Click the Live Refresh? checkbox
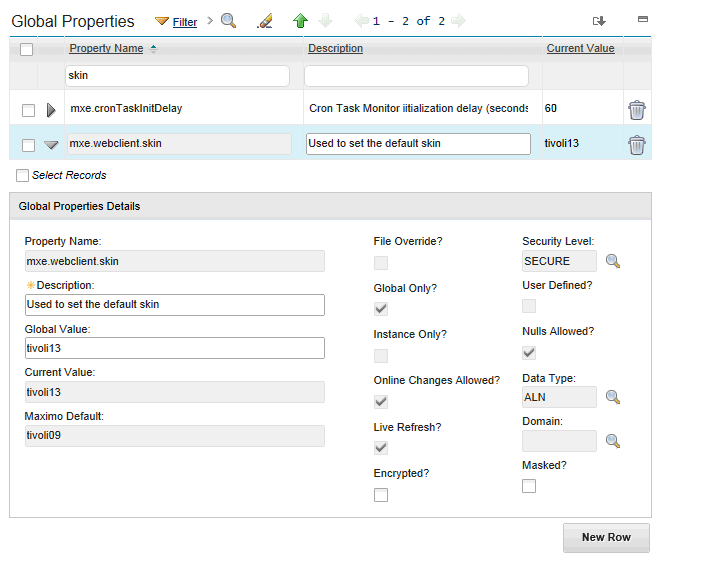The image size is (726, 575). click(381, 448)
